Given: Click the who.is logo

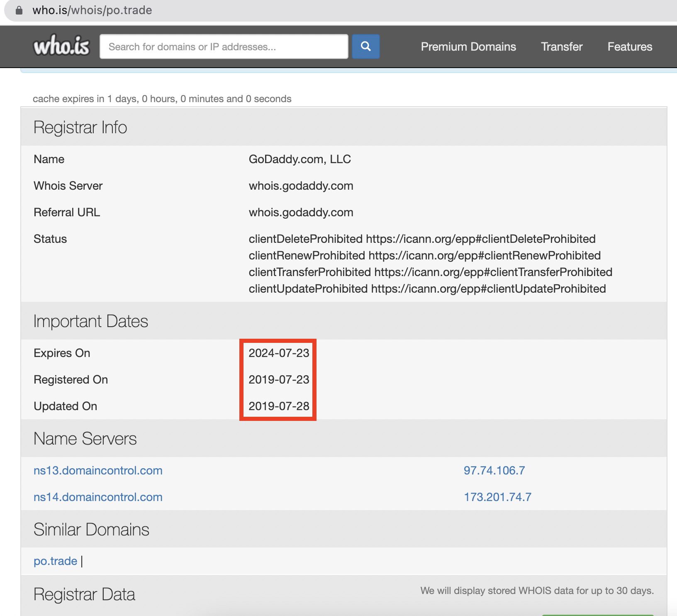Looking at the screenshot, I should (x=61, y=46).
